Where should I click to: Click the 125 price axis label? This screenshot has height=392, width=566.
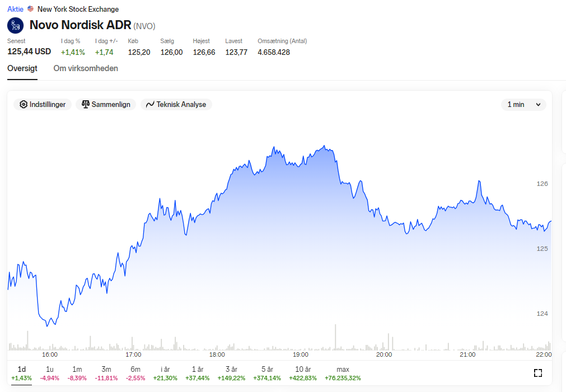pyautogui.click(x=542, y=249)
